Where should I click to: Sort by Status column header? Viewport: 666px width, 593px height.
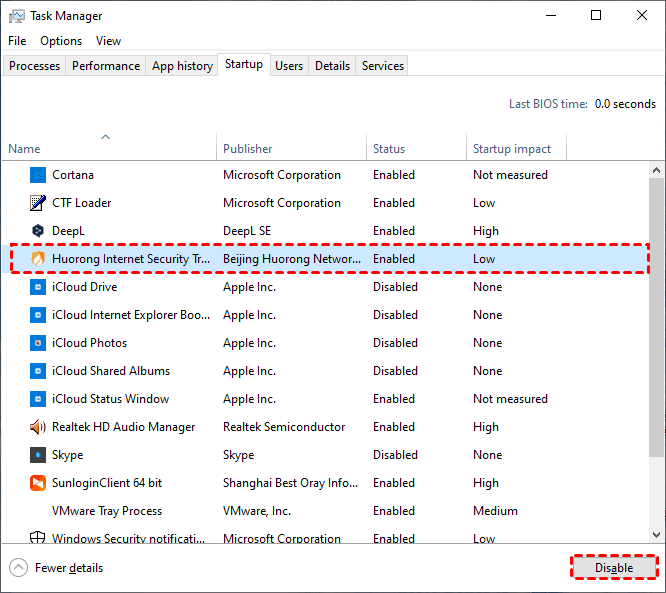pyautogui.click(x=389, y=149)
